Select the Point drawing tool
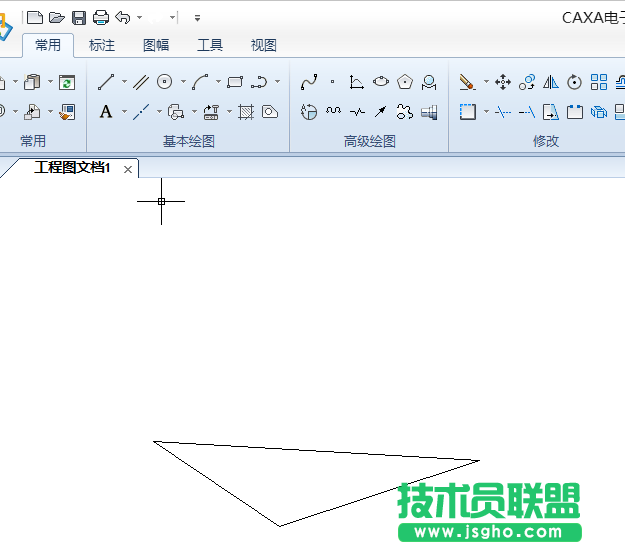The image size is (625, 548). [x=332, y=82]
